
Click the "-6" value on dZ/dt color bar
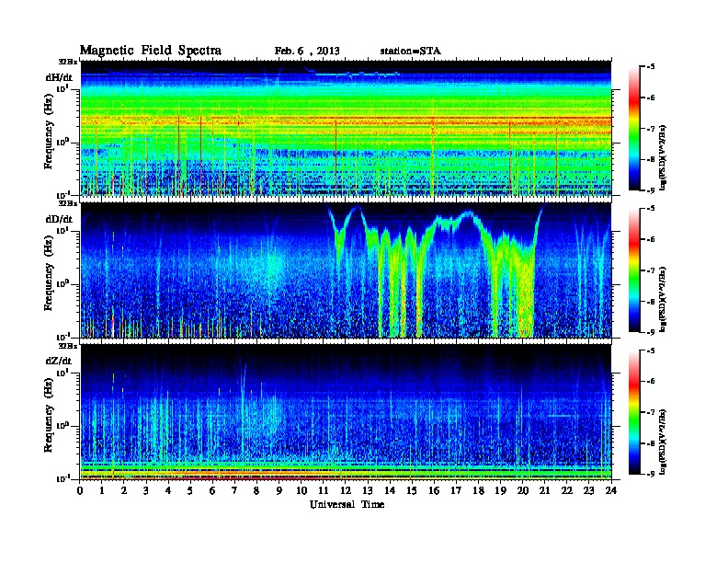tap(651, 382)
